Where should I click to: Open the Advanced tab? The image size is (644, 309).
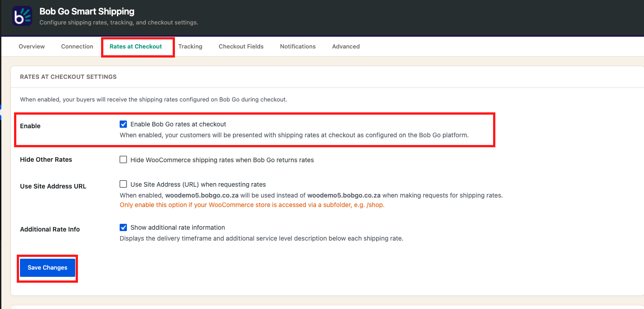pyautogui.click(x=346, y=46)
